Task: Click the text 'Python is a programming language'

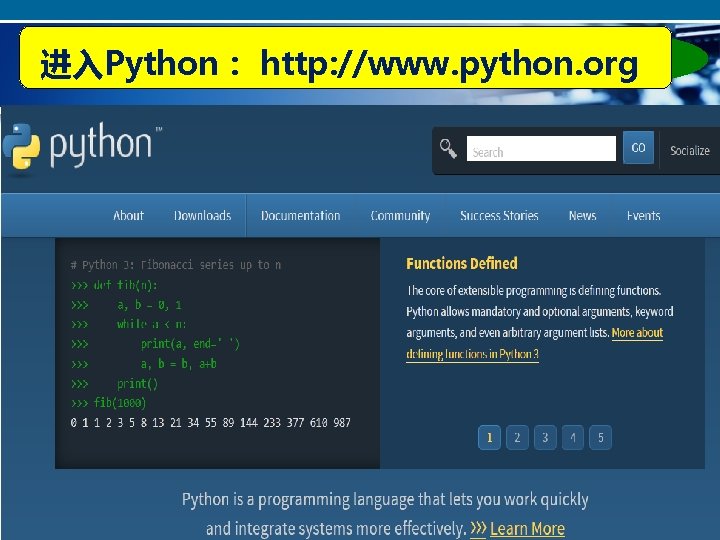Action: 298,500
